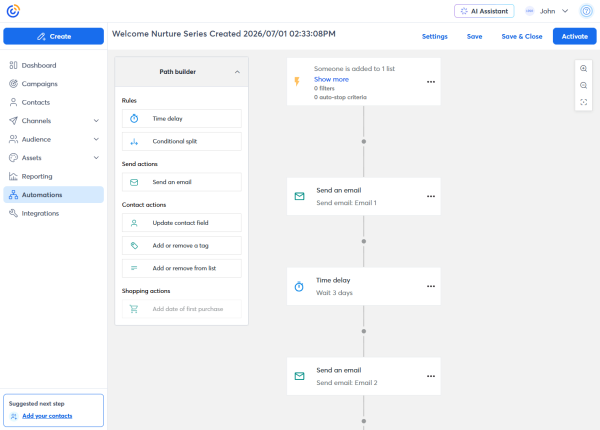Click envelope icon of Email 1 step
The image size is (600, 430).
[300, 196]
